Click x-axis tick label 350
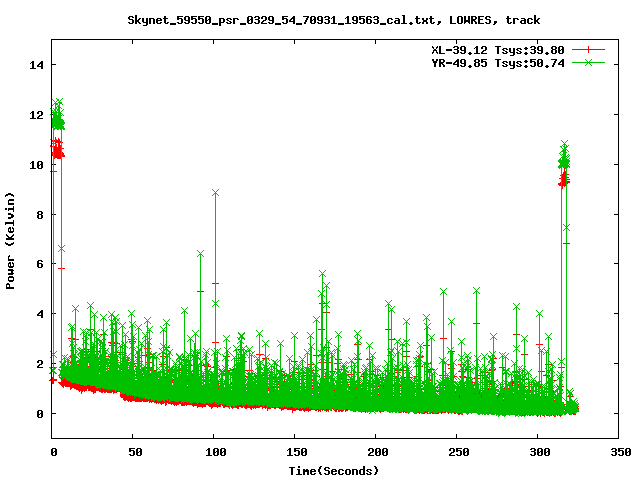 [x=620, y=452]
